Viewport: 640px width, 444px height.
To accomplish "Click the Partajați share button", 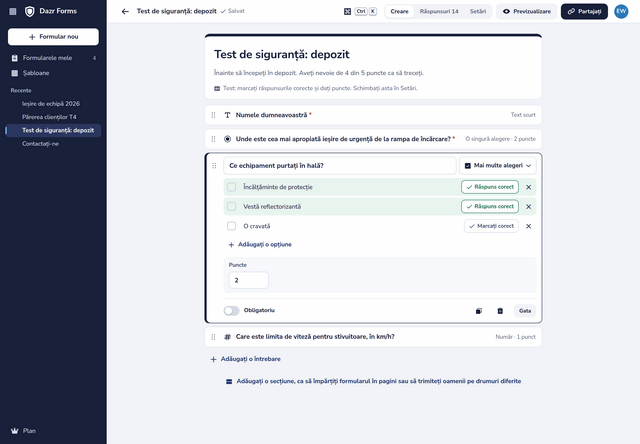I will 584,11.
